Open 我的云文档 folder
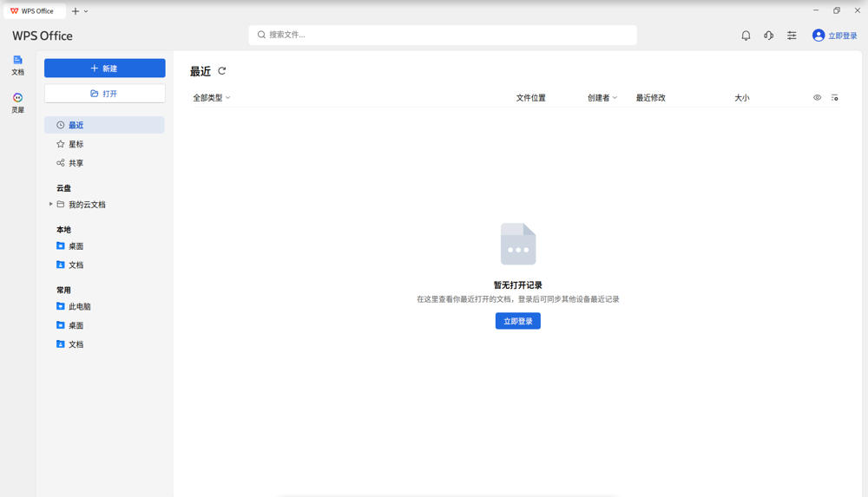The image size is (868, 497). (86, 204)
